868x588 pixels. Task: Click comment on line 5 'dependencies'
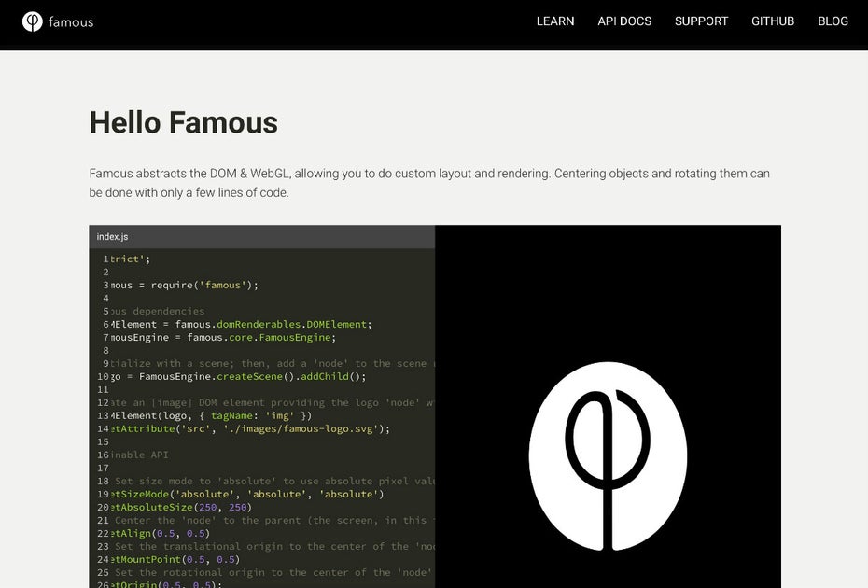coord(158,311)
